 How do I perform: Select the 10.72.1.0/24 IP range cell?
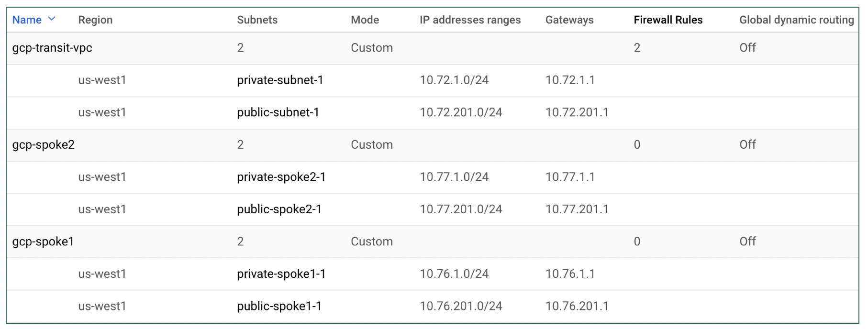[455, 80]
